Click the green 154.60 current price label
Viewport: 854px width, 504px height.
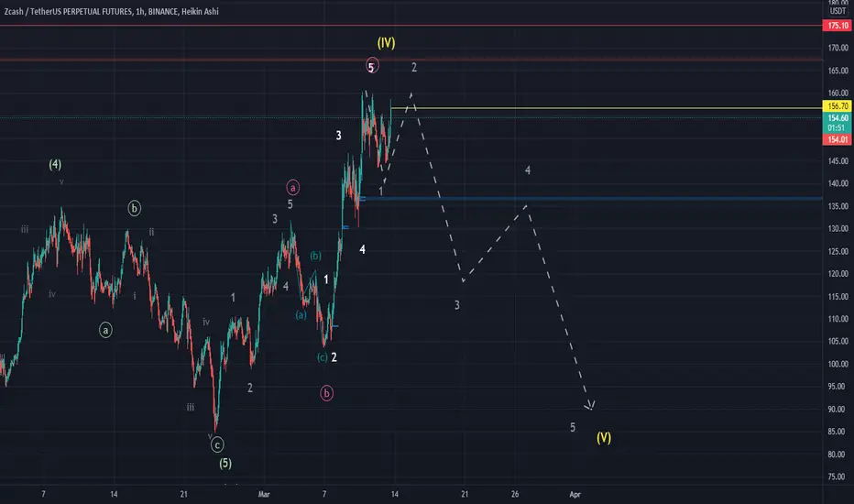point(838,117)
